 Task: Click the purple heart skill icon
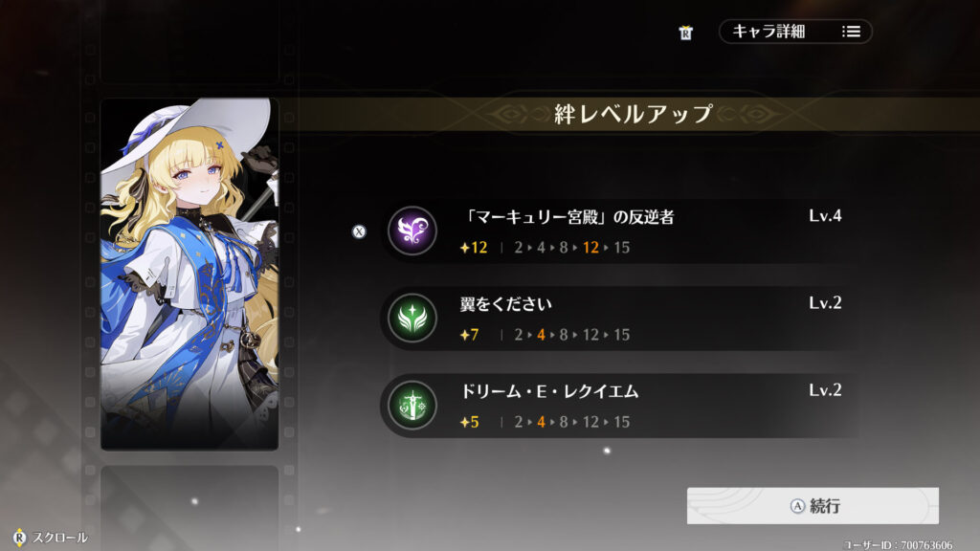(412, 231)
